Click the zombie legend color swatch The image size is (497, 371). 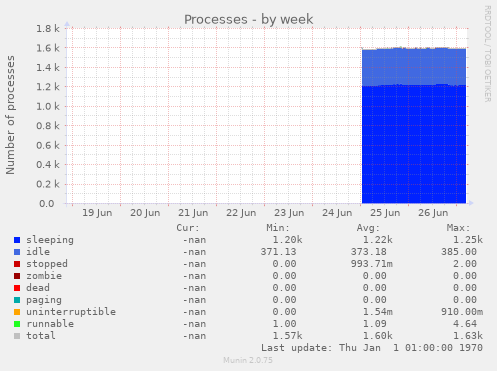pos(17,276)
